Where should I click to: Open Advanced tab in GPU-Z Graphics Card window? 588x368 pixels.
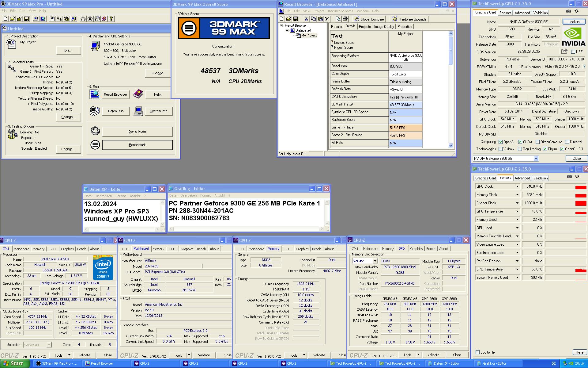click(x=522, y=13)
